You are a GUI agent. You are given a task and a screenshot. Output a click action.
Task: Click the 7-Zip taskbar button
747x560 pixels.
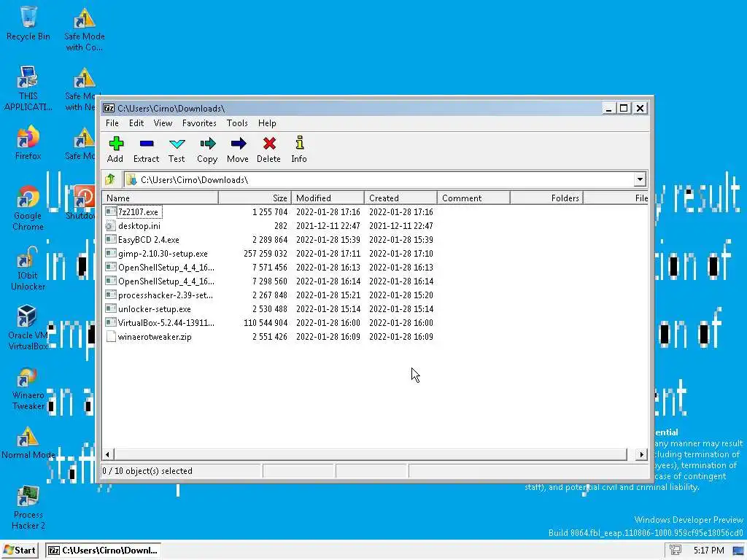point(104,550)
